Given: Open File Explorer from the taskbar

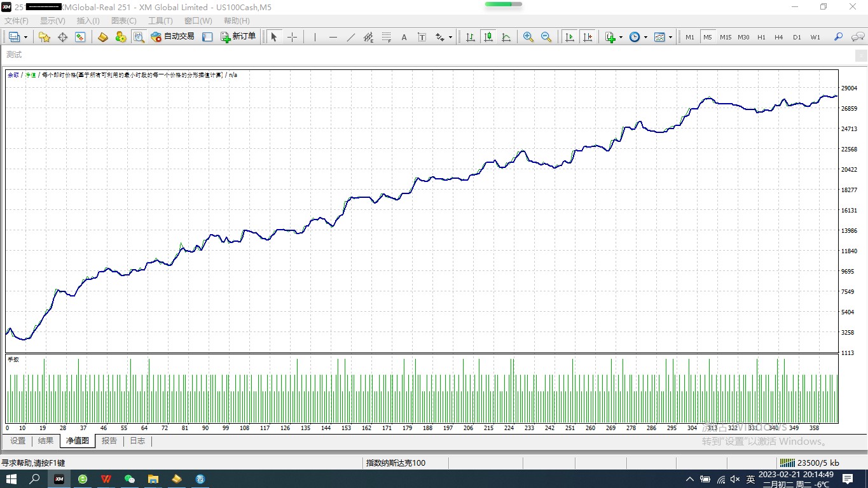Looking at the screenshot, I should tap(153, 479).
